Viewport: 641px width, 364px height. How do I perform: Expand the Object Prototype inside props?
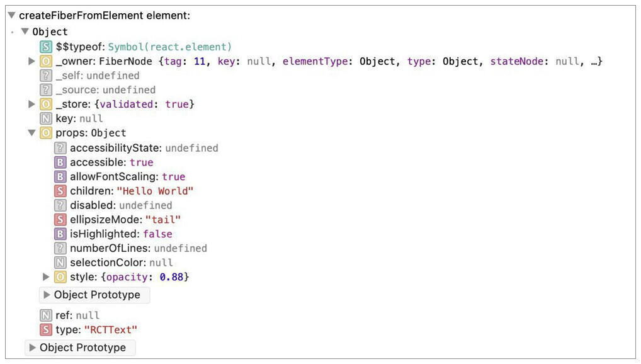[94, 295]
